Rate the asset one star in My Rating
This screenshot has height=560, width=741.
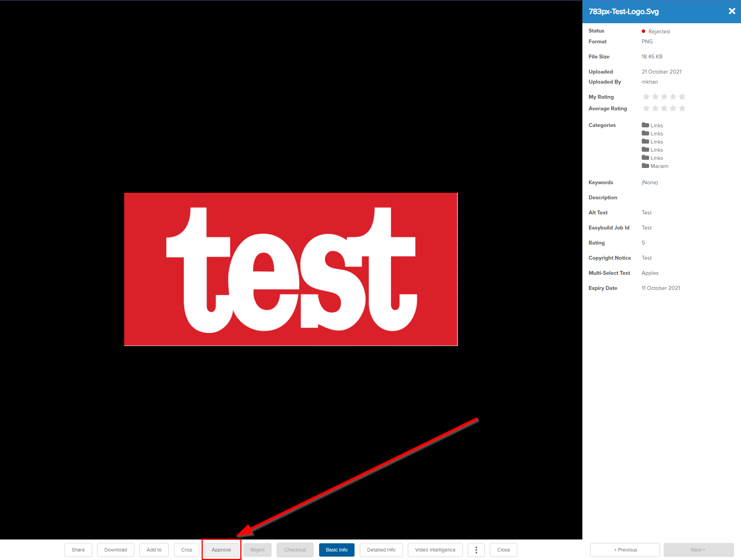646,97
